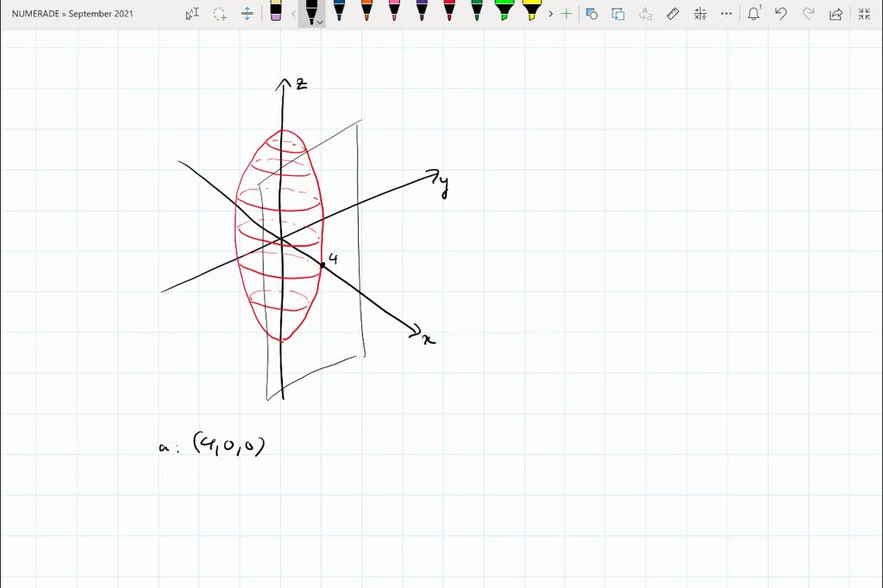Click the zoom to fit icon
This screenshot has width=883, height=588.
862,13
